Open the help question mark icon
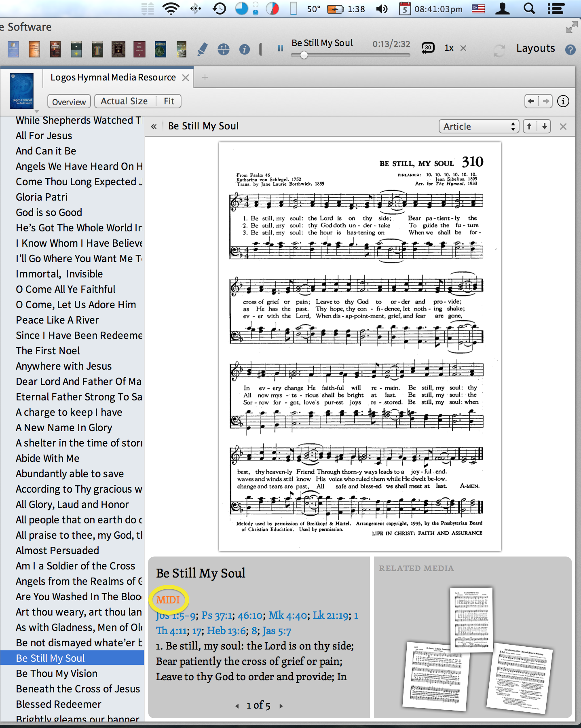581x728 pixels. [x=570, y=49]
